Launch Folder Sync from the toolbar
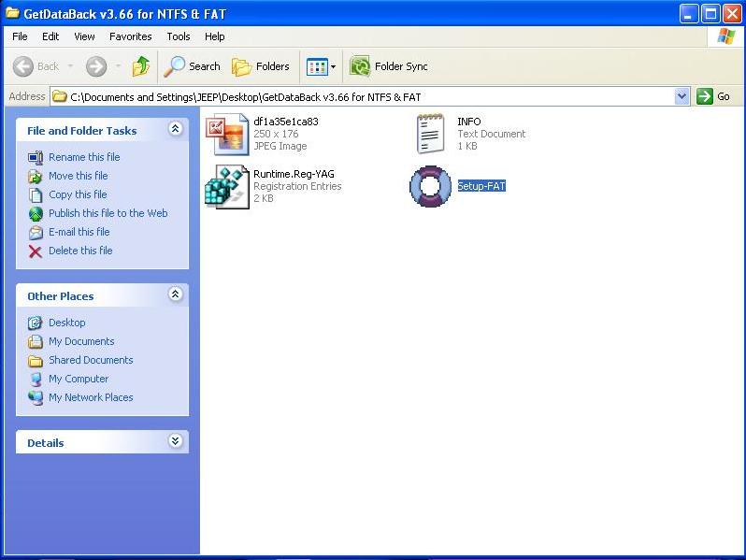The height and width of the screenshot is (560, 746). click(x=389, y=66)
